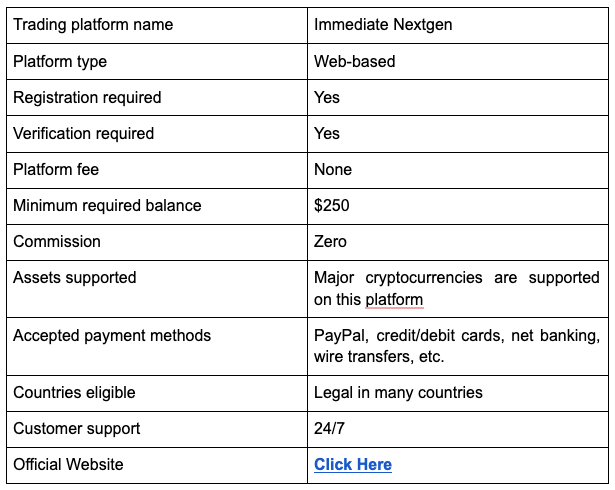Screen dimensions: 615x490
Task: Click the 'Trading platform name' label cell
Action: 93,25
